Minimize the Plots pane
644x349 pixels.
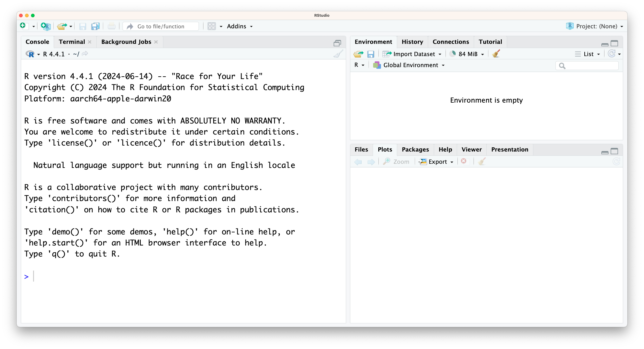(605, 152)
